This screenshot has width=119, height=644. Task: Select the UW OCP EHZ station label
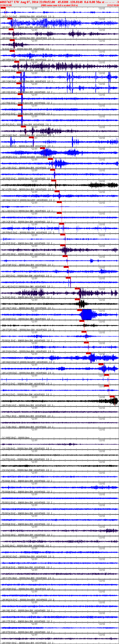(x=27, y=222)
